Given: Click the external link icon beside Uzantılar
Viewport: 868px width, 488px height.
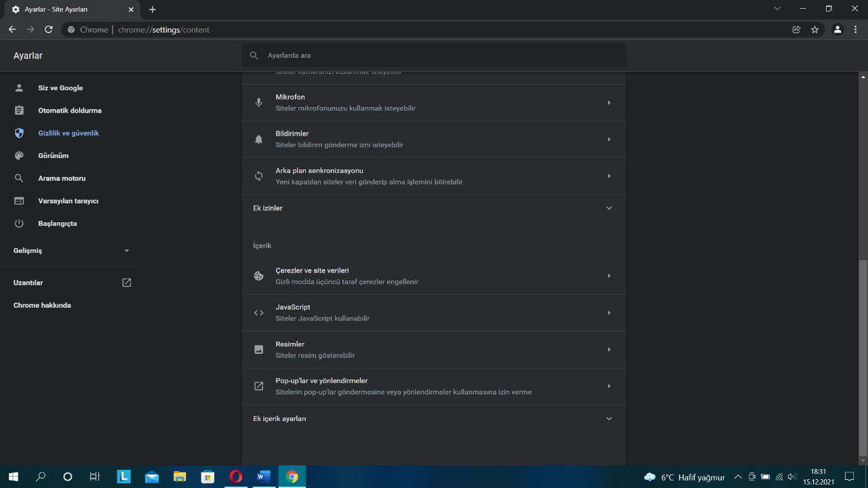Looking at the screenshot, I should tap(127, 283).
